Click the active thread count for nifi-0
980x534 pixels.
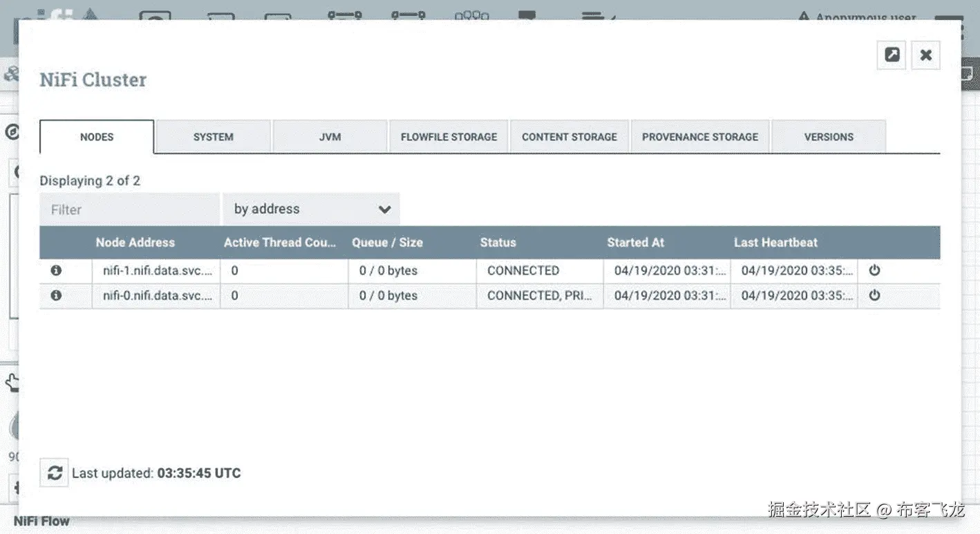(284, 295)
